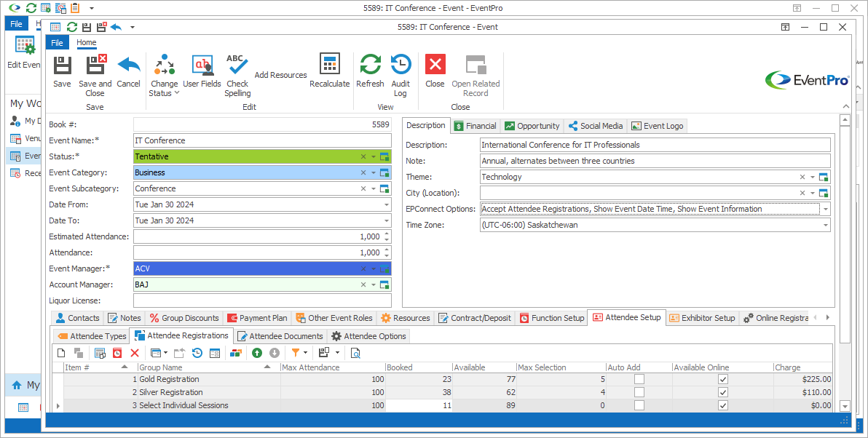This screenshot has height=438, width=868.
Task: Click quick-access save icon in event window
Action: coord(87,26)
